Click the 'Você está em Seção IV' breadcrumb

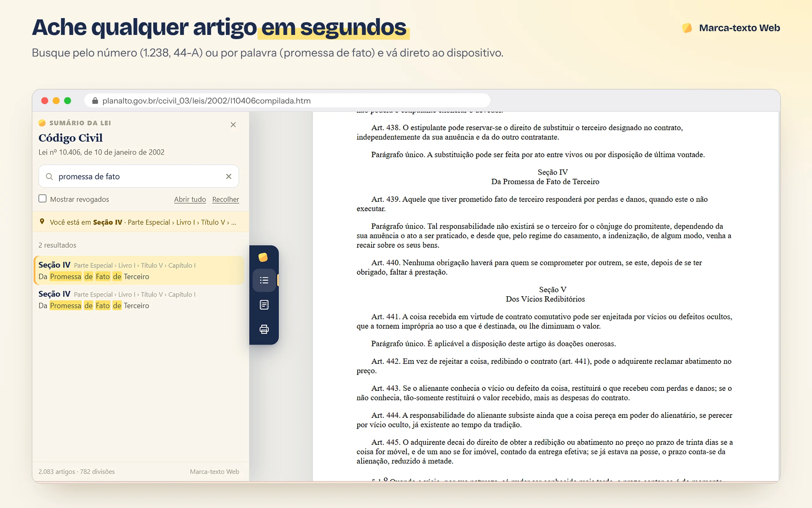tap(141, 222)
